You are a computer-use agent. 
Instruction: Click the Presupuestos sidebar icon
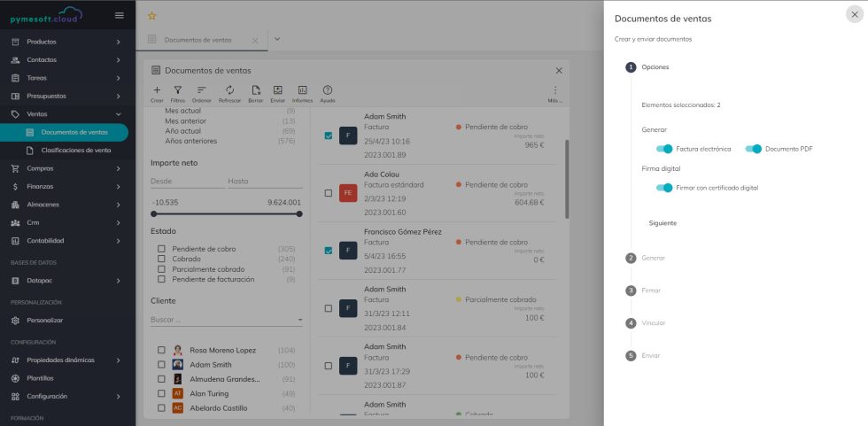[x=16, y=97]
